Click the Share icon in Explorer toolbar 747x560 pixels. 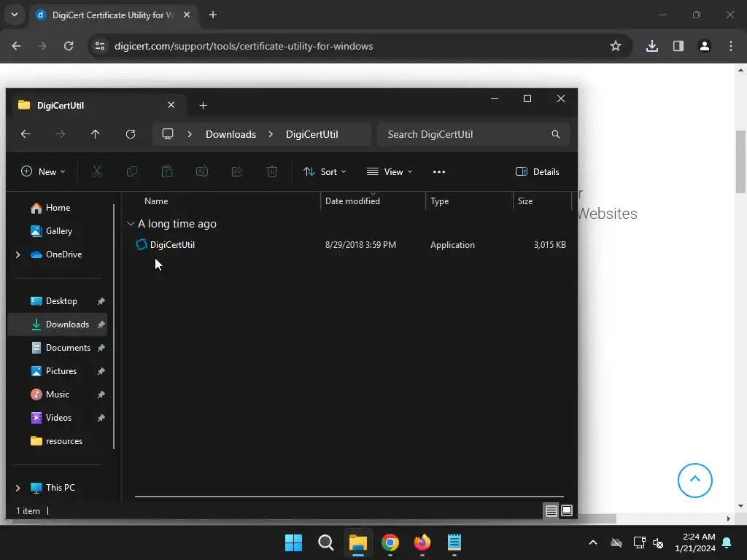237,171
